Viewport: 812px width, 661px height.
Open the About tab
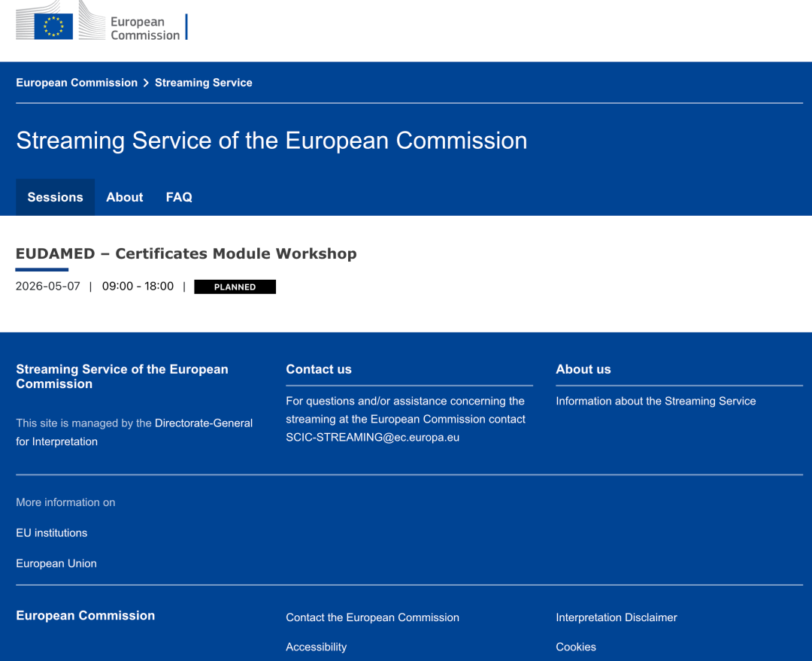point(124,197)
